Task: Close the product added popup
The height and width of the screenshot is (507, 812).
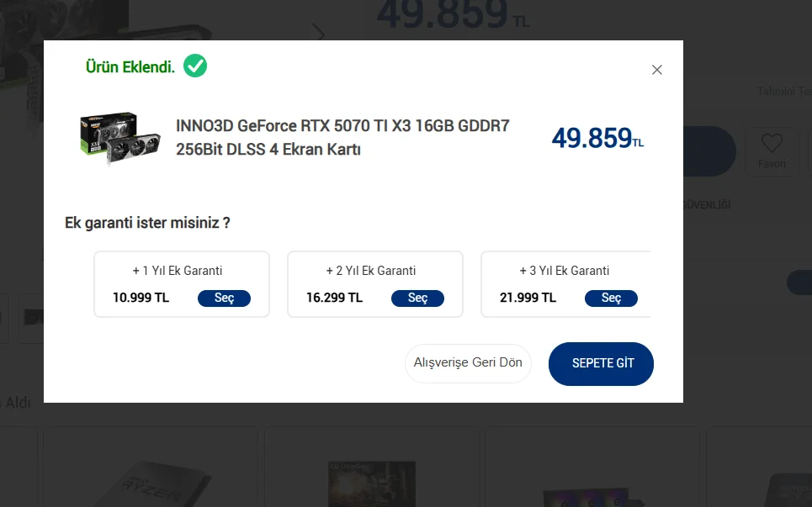Action: (657, 70)
